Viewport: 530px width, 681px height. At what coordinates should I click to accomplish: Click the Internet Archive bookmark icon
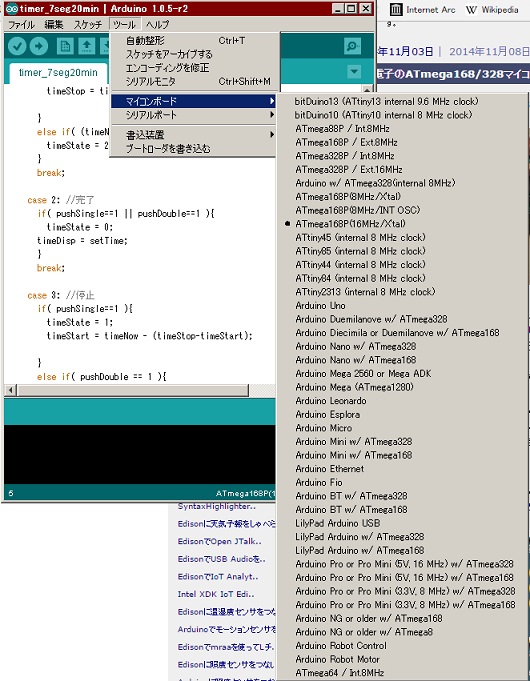pyautogui.click(x=396, y=9)
